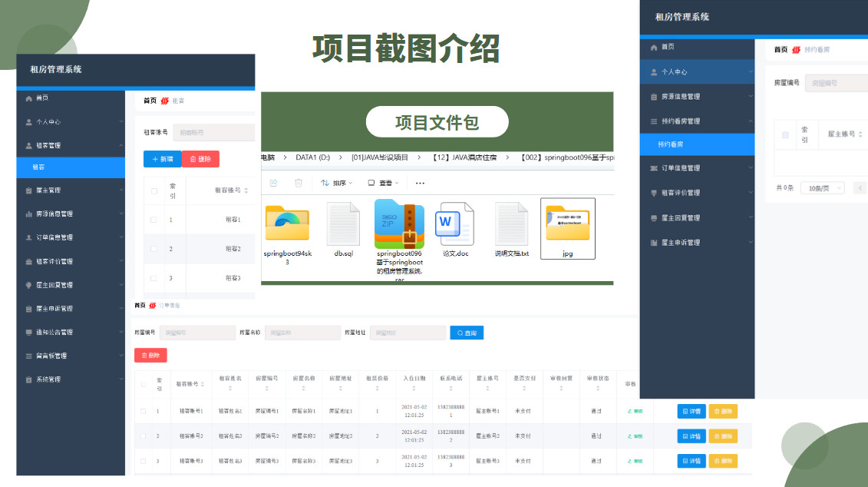The image size is (868, 487).
Task: Click 屋主回复管理 icon in left sidebar
Action: (x=29, y=285)
